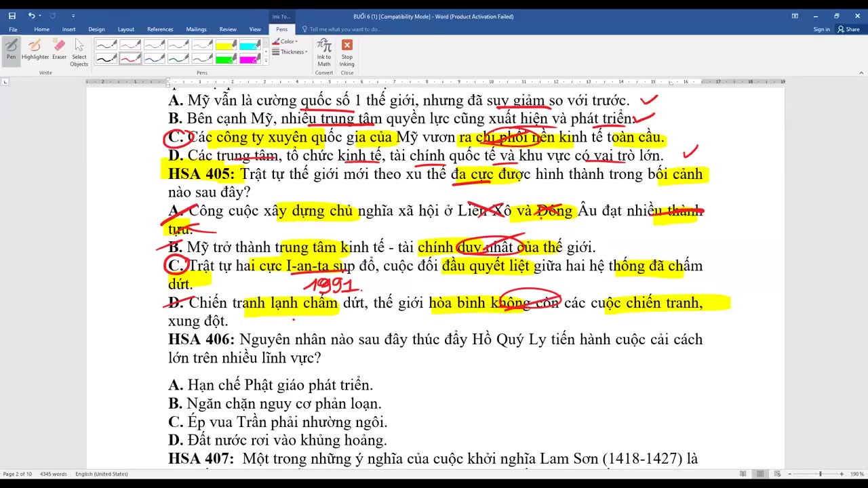Screen dimensions: 868x488
Task: Click Undo arrow in title bar
Action: point(31,16)
